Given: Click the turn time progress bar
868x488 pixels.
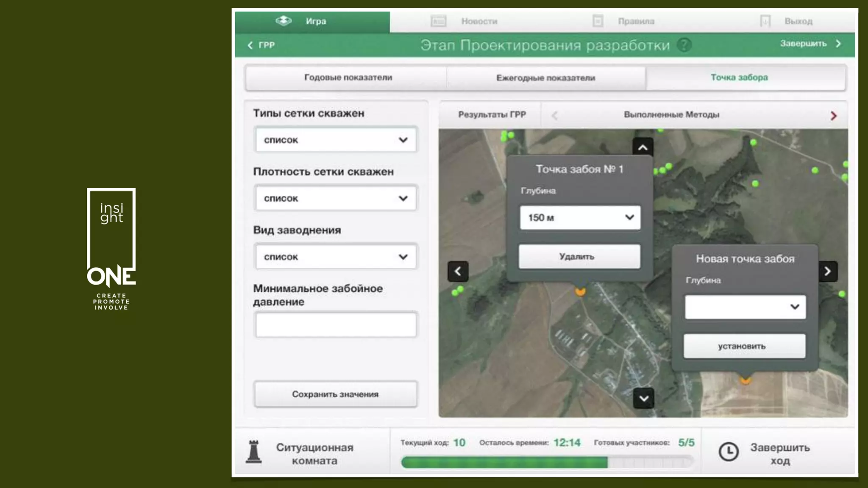Looking at the screenshot, I should click(x=547, y=462).
